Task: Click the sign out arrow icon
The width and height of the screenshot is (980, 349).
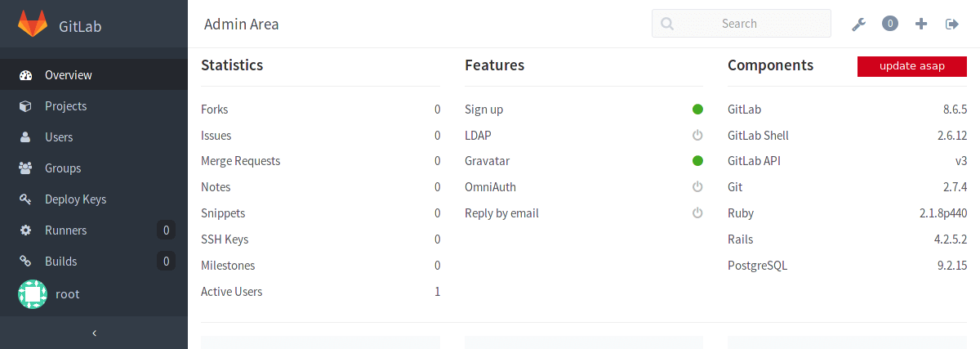Action: (951, 24)
